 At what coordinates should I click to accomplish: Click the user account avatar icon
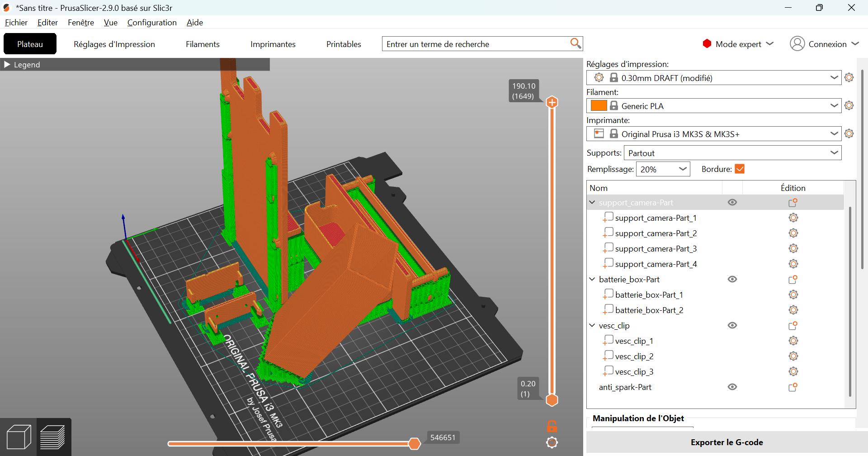click(x=797, y=43)
